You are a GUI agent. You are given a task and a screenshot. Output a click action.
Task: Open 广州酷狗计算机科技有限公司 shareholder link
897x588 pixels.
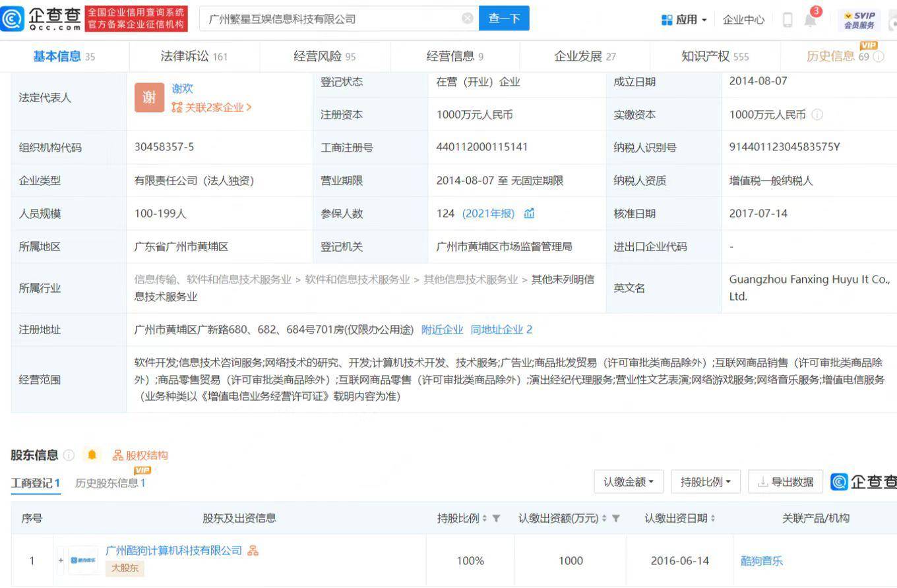click(x=174, y=550)
